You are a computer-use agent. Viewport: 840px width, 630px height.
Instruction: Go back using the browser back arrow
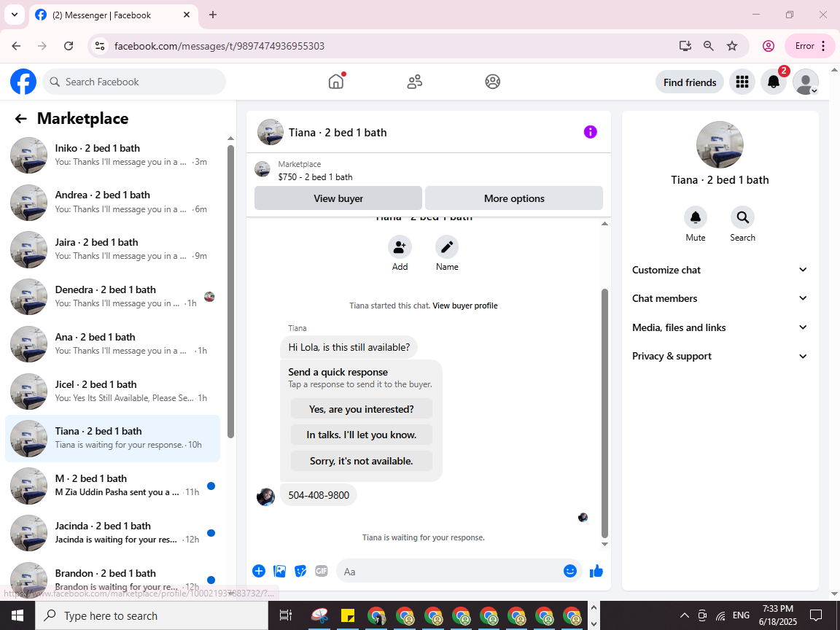click(x=16, y=46)
